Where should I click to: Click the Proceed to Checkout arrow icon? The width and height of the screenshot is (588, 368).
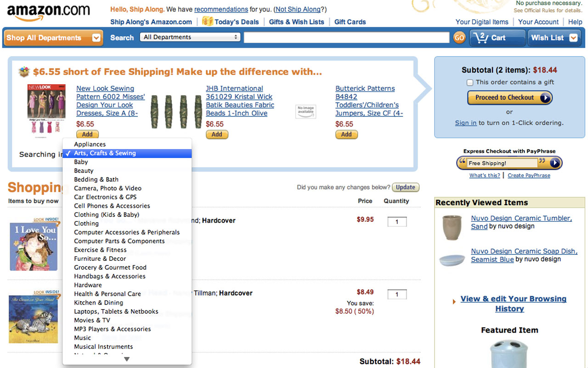pyautogui.click(x=545, y=98)
